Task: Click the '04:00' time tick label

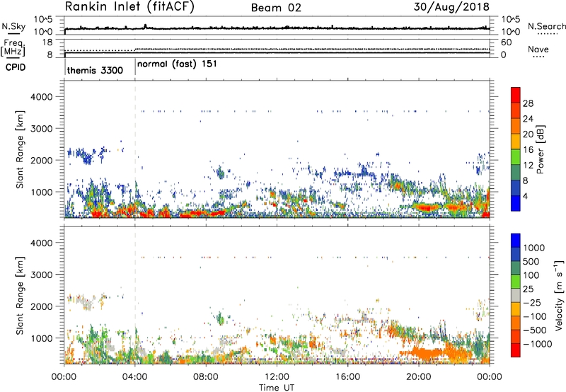Action: (134, 377)
